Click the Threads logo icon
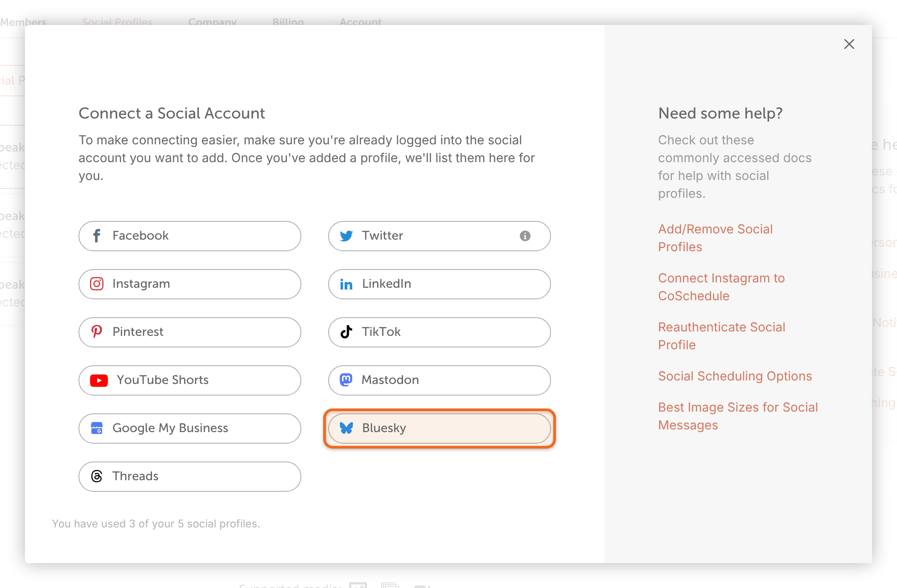 point(97,476)
